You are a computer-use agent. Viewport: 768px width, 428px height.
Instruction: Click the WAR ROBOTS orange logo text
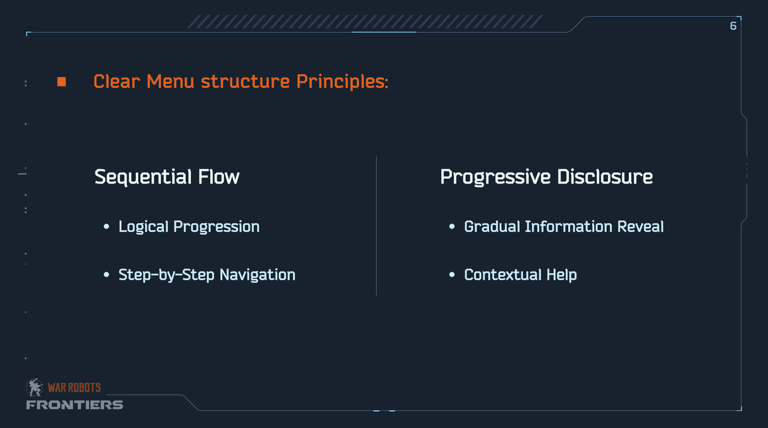[x=74, y=388]
